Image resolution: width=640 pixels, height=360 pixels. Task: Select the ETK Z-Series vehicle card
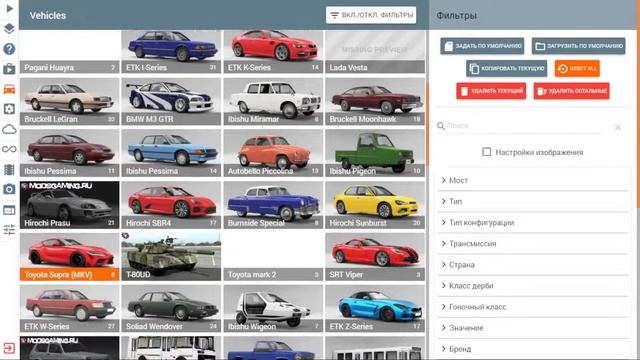pos(375,309)
